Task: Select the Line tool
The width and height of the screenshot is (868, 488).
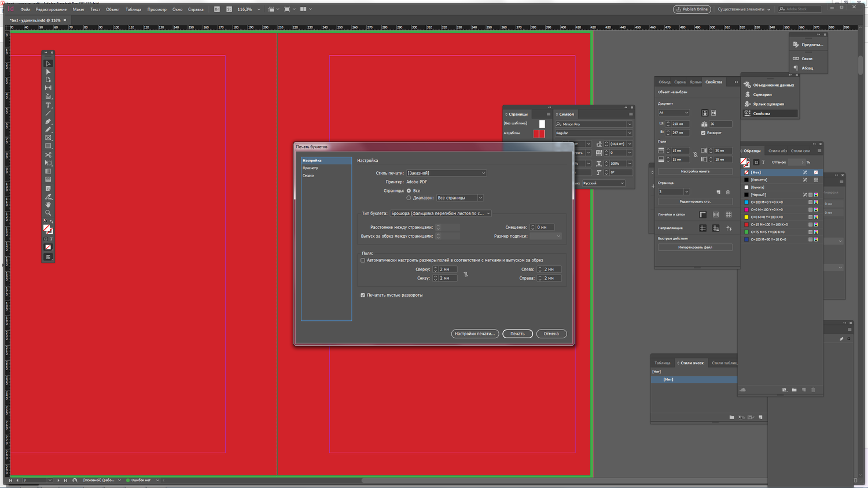Action: coord(48,113)
